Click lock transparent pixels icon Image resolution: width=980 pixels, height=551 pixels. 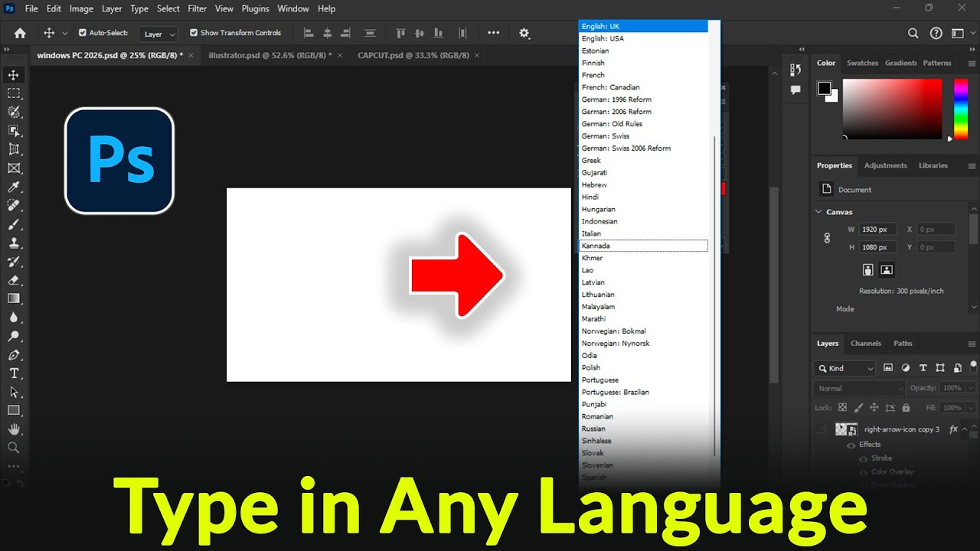coord(843,408)
